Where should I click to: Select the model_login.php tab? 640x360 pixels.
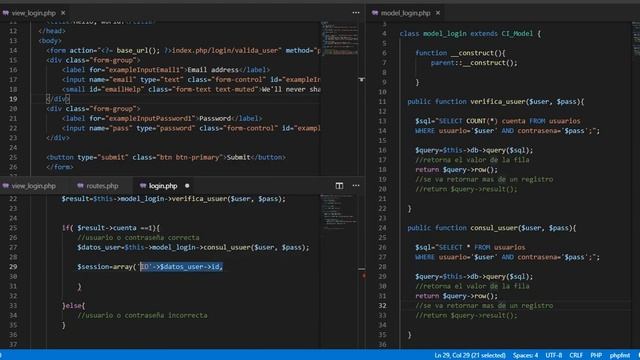(405, 13)
